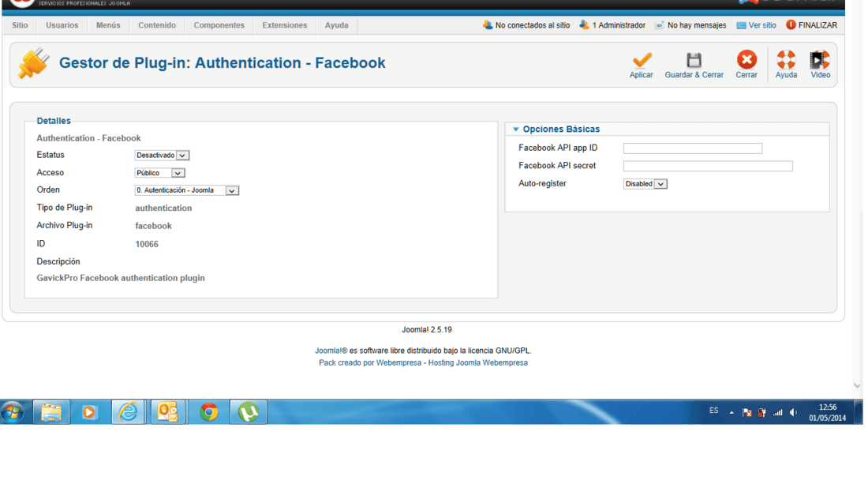Click the network signal tray icon

(778, 412)
